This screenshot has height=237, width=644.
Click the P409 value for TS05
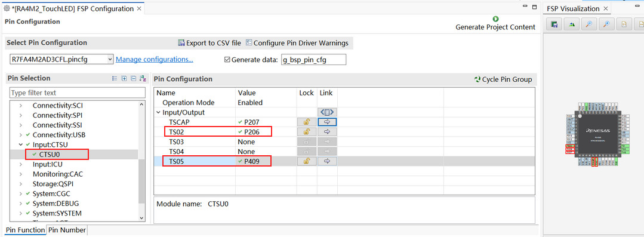point(251,161)
